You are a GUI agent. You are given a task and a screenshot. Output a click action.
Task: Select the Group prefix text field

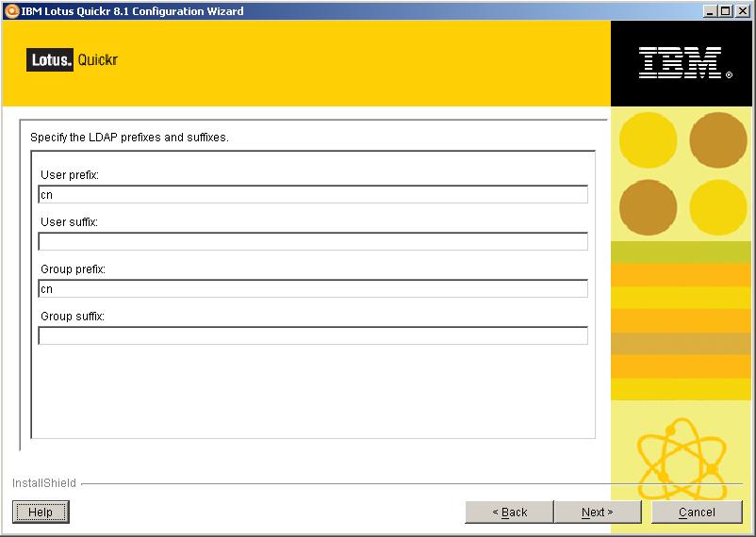tap(313, 288)
